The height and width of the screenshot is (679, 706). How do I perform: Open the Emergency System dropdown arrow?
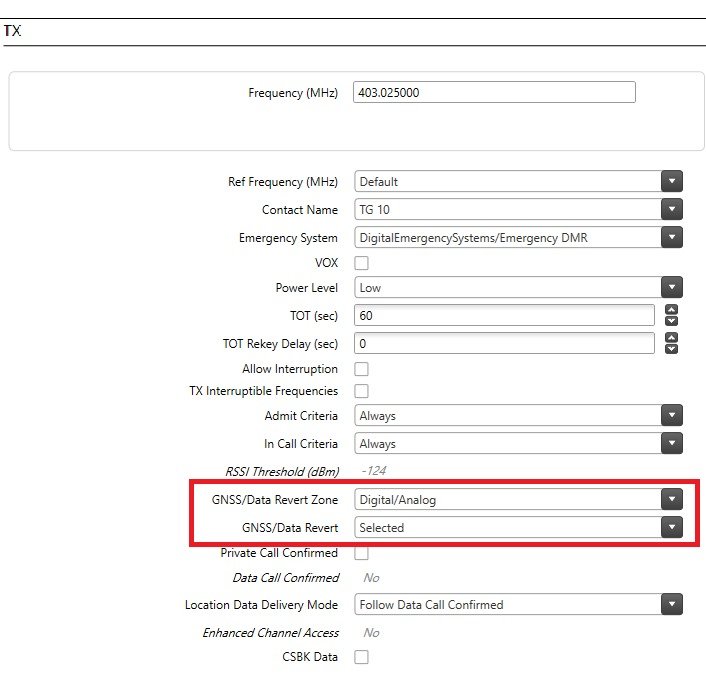pyautogui.click(x=672, y=237)
